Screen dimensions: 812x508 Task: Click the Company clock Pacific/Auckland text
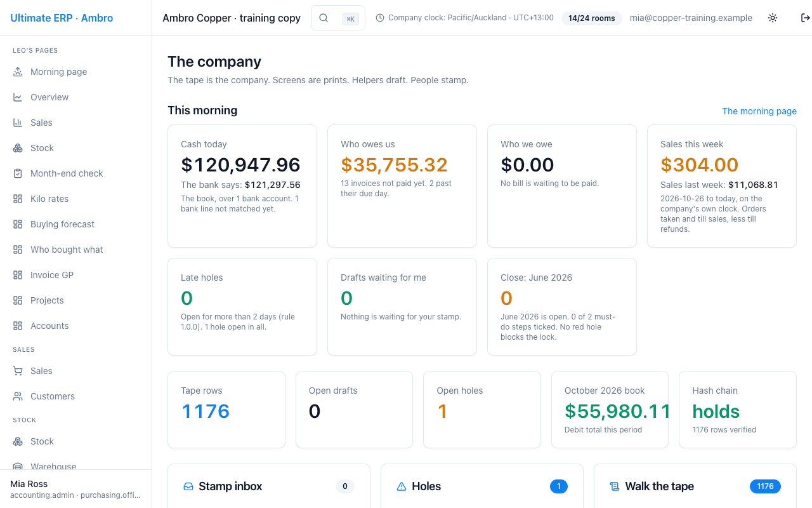(471, 18)
